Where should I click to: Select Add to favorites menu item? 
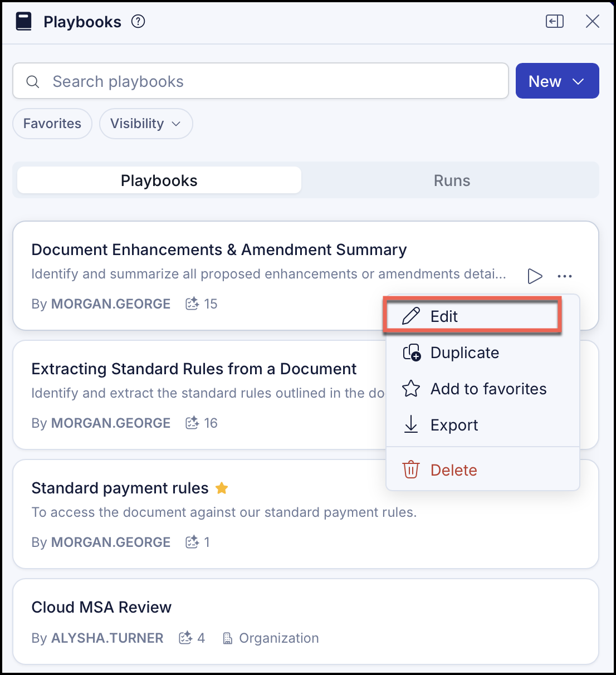tap(483, 389)
